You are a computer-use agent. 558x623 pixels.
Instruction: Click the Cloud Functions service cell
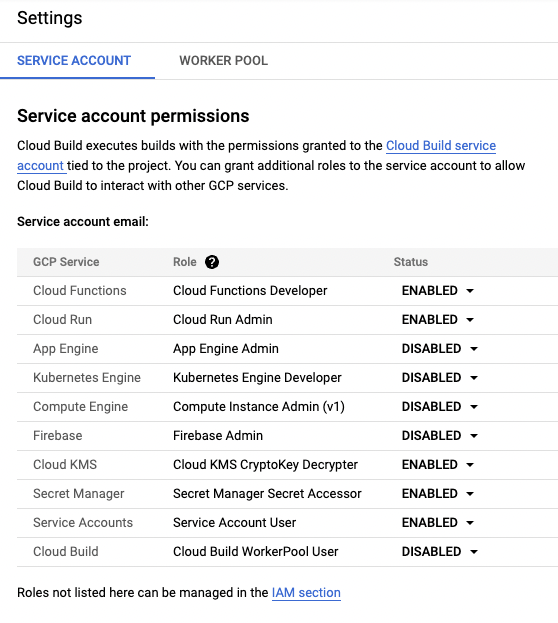79,291
